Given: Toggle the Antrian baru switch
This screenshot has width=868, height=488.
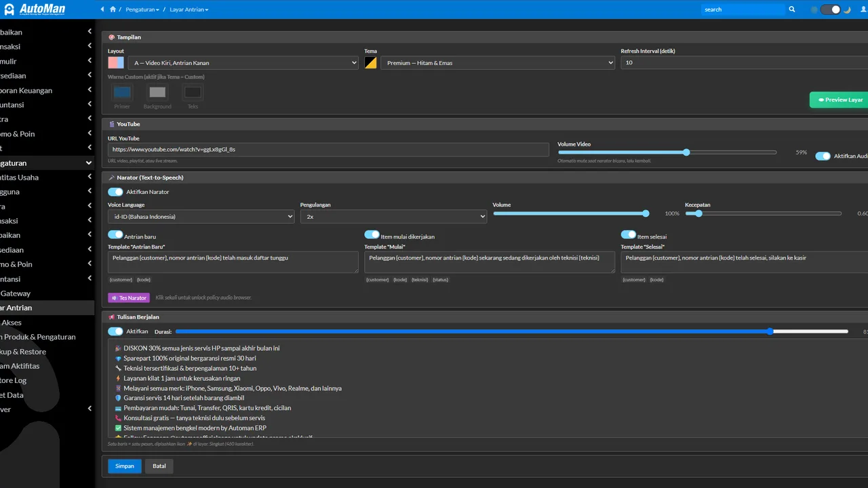Looking at the screenshot, I should tap(115, 235).
